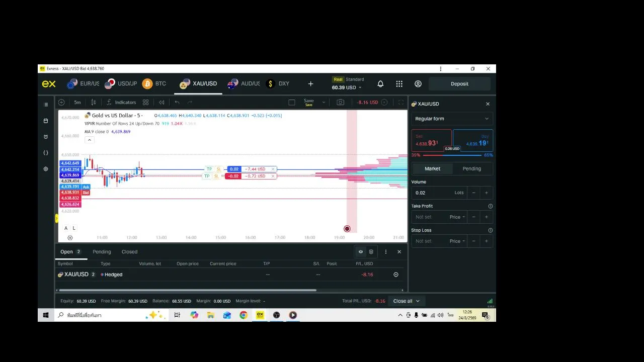Open the indicator templates grid icon
The height and width of the screenshot is (362, 644).
click(145, 102)
